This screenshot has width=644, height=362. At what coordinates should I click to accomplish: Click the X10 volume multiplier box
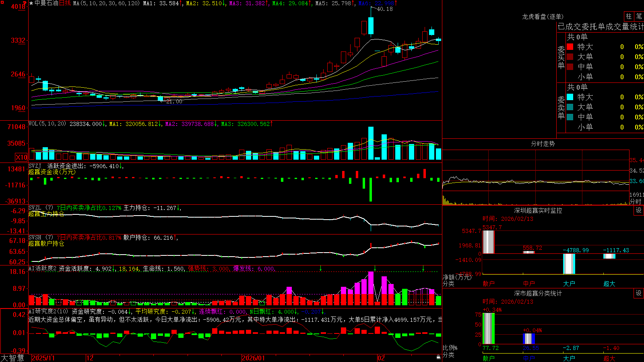tap(21, 157)
